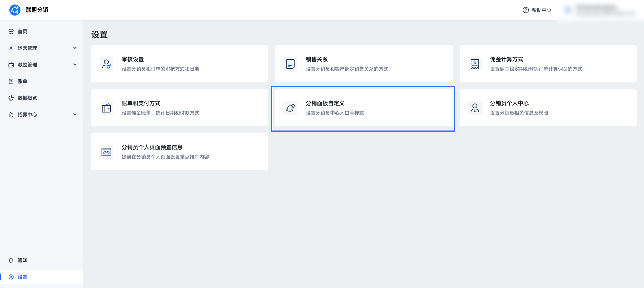Screen dimensions: 644x288
Task: Click text 设置分销员相关信息及权限
Action: [519, 113]
